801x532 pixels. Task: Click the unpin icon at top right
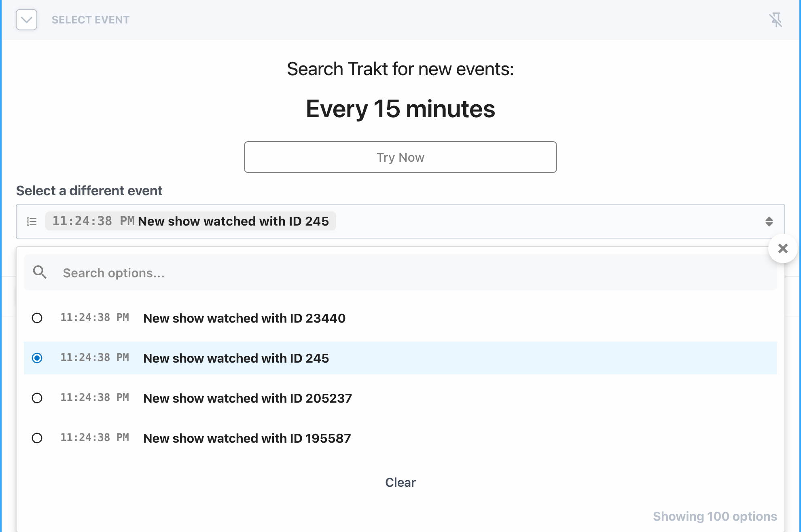pyautogui.click(x=775, y=20)
